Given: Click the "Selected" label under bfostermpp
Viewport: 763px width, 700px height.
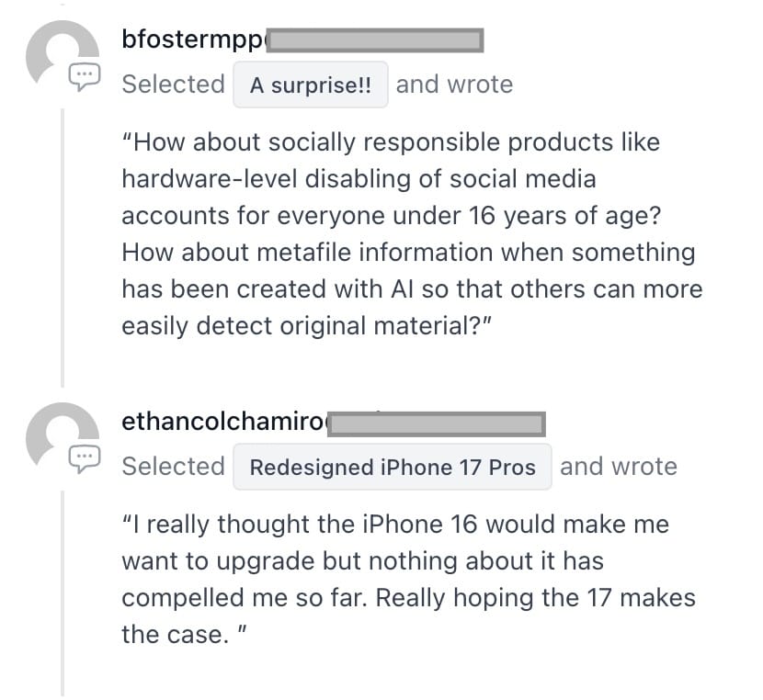Looking at the screenshot, I should [x=173, y=85].
